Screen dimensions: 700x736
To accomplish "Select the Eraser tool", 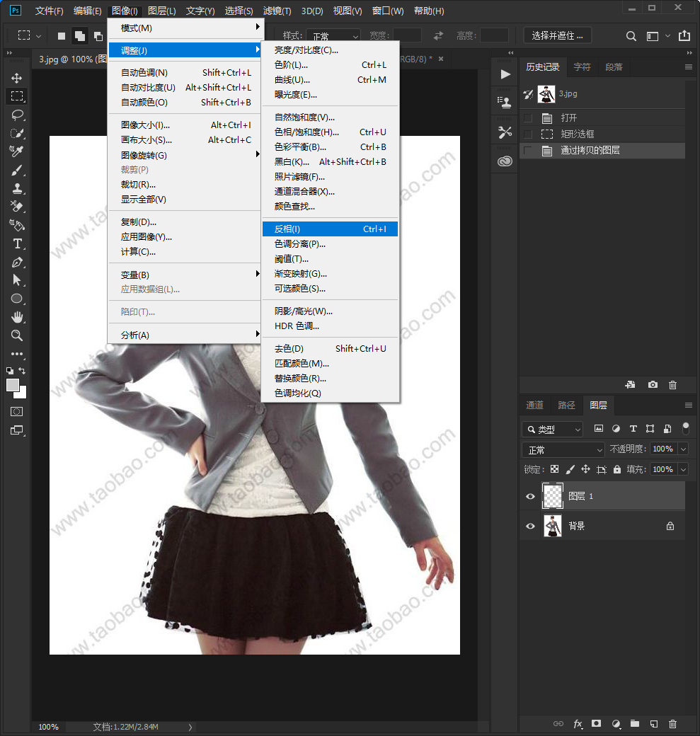I will (17, 207).
